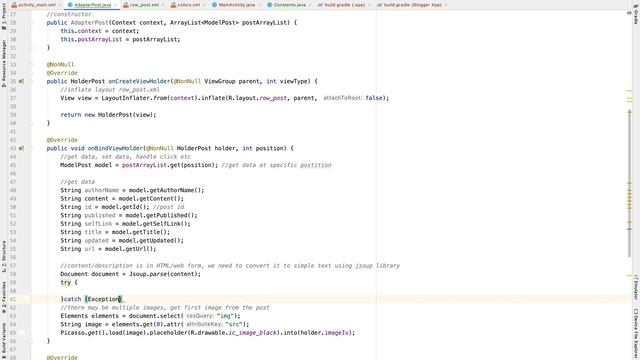Screen dimensions: 640x360
Task: Switch to the colors.xml tab
Action: pyautogui.click(x=189, y=5)
